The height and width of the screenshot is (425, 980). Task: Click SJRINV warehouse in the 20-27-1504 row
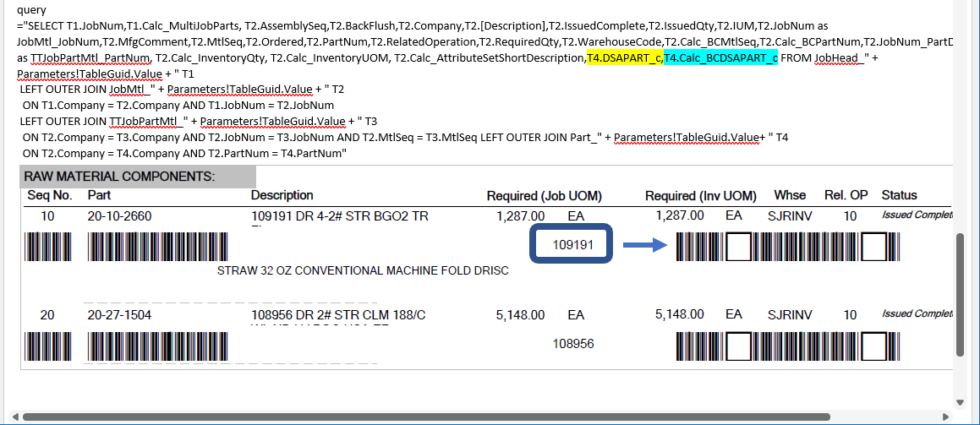tap(790, 314)
